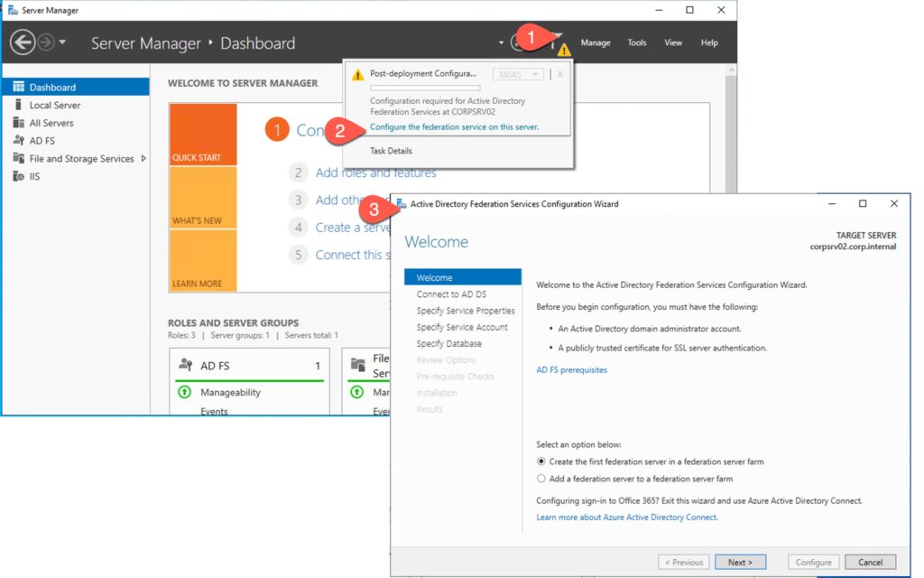Click the File and Storage Services icon
Screen dimensions: 924x578
(x=18, y=159)
